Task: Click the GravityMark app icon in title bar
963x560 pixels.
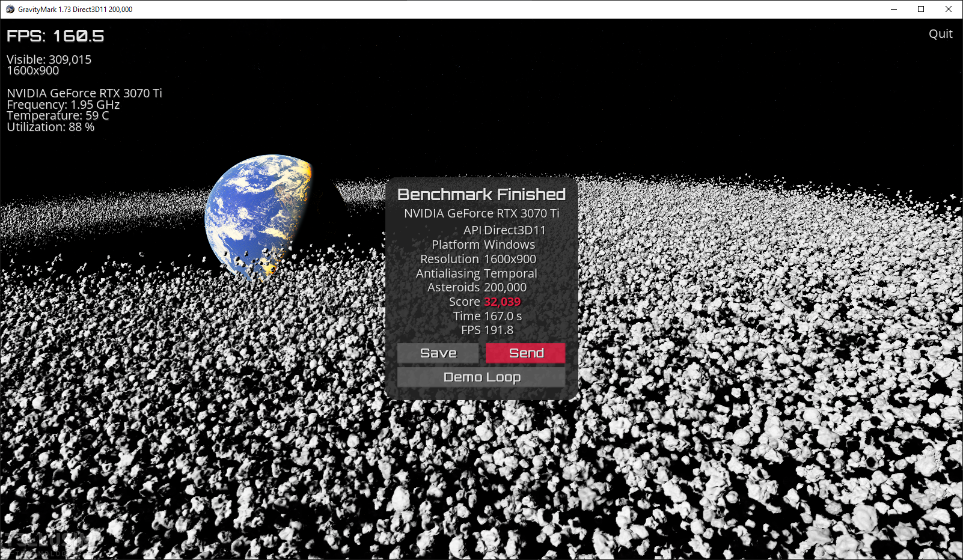Action: 10,9
